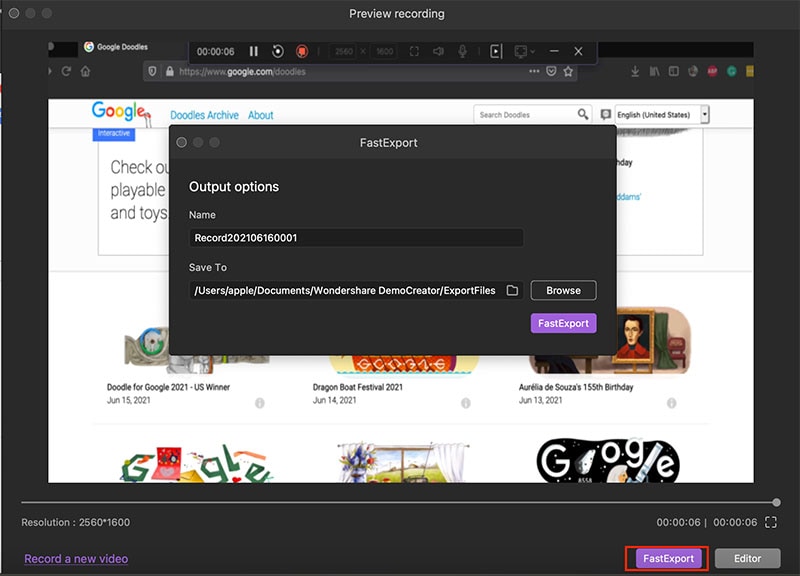Close the recorder toolbar with the X
The width and height of the screenshot is (800, 576).
(578, 51)
